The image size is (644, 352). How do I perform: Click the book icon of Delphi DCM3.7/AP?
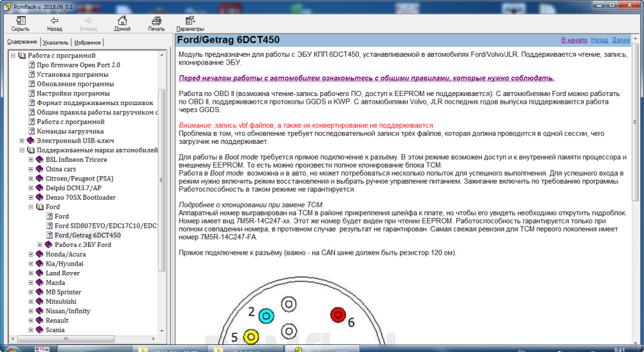40,188
